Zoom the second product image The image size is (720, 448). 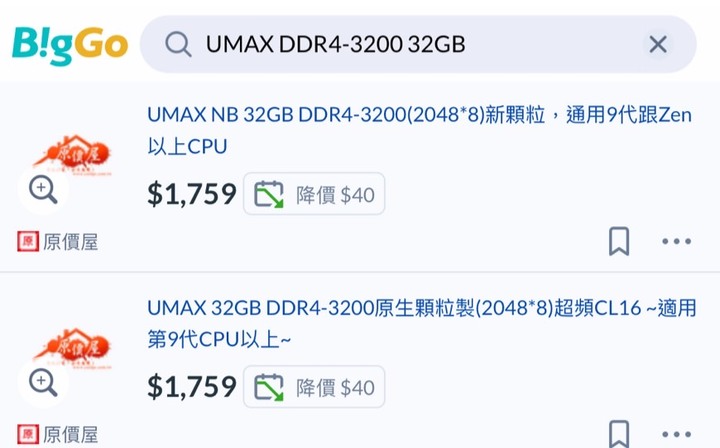[43, 382]
